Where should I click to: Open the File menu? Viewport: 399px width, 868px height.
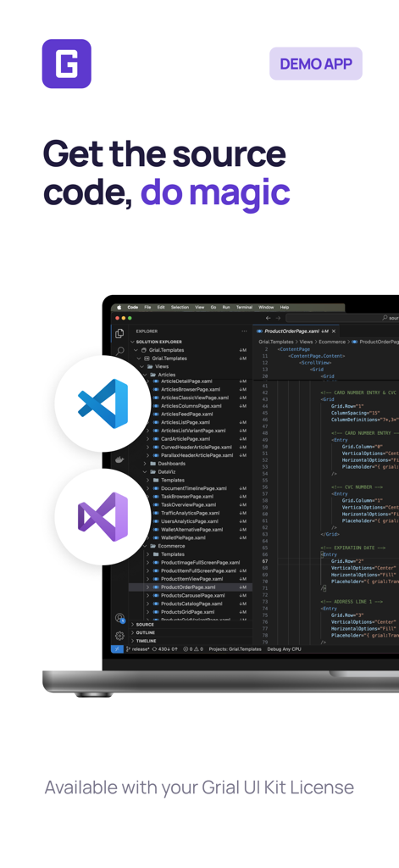pyautogui.click(x=147, y=307)
